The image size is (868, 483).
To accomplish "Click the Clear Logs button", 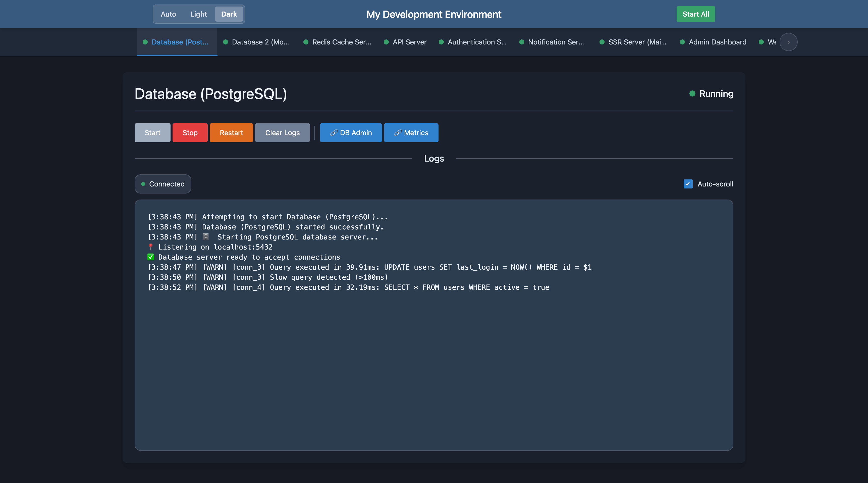I will 282,133.
